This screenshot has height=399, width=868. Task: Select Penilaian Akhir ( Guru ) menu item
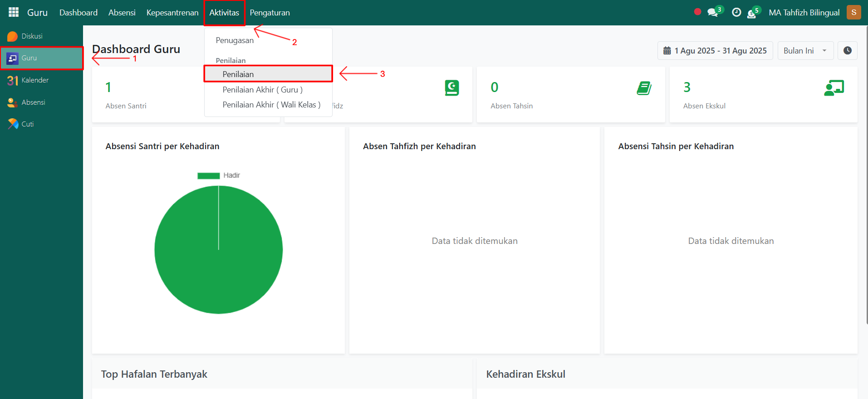262,90
